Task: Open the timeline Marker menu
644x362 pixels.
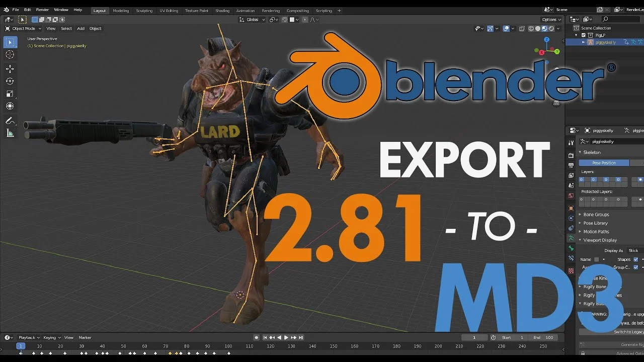Action: click(85, 338)
